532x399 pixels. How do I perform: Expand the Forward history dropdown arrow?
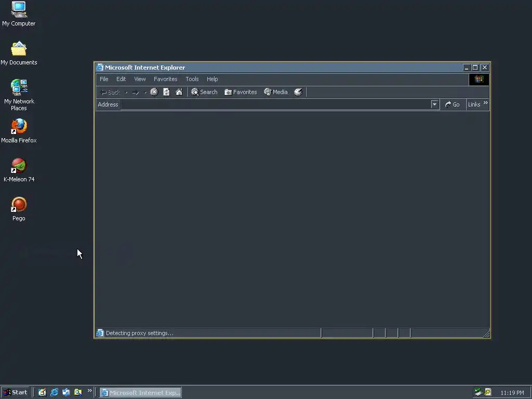145,92
